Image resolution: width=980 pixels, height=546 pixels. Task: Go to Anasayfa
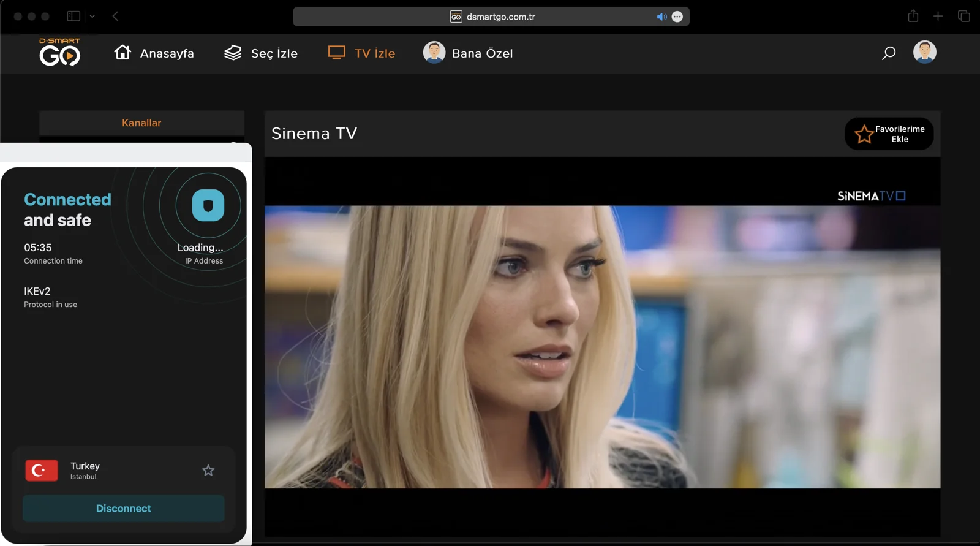[154, 53]
